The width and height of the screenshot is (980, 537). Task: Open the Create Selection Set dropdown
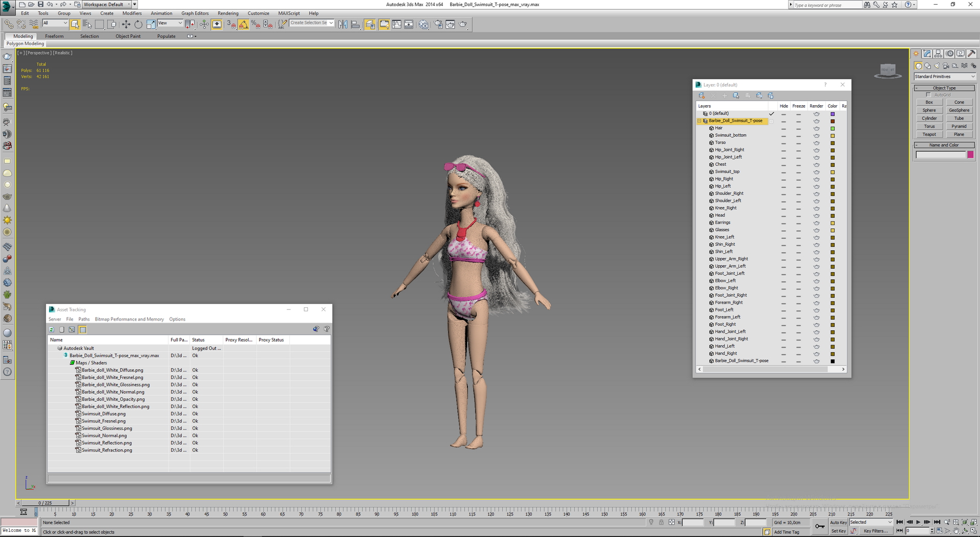[x=311, y=23]
